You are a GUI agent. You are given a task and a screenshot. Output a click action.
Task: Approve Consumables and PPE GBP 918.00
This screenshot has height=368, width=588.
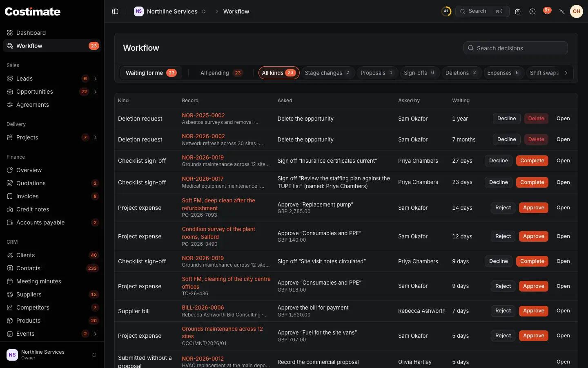click(x=534, y=286)
